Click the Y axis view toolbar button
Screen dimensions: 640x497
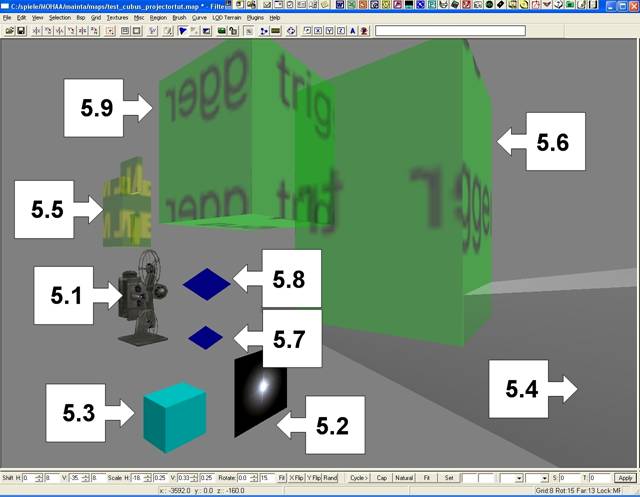pos(329,31)
